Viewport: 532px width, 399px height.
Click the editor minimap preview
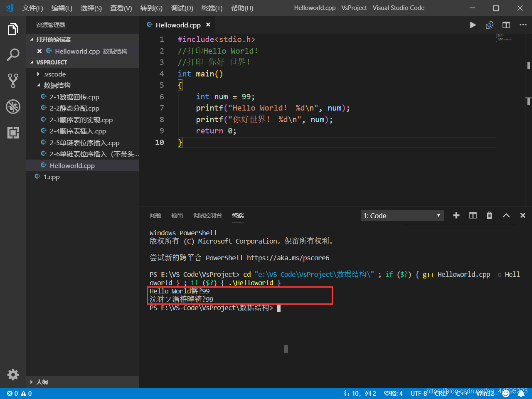504,38
